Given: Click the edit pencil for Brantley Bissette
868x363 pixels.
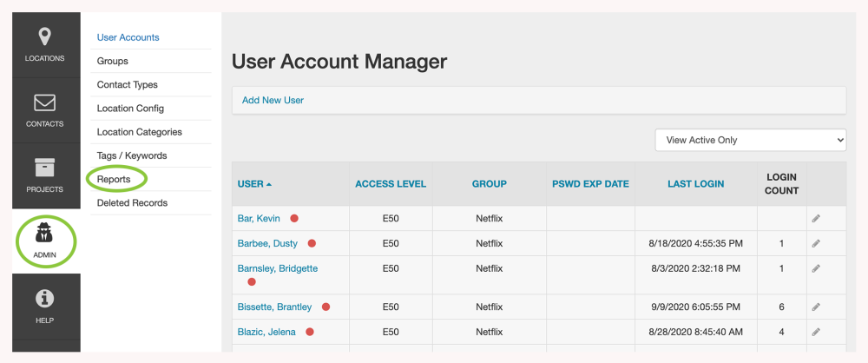Looking at the screenshot, I should [x=816, y=307].
